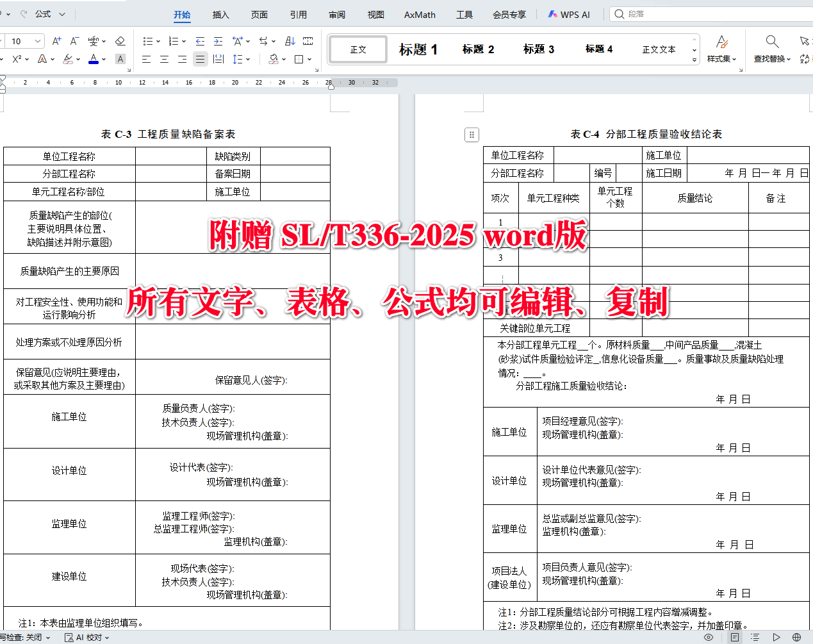Click the AxMath ribbon tab
813x644 pixels.
419,14
